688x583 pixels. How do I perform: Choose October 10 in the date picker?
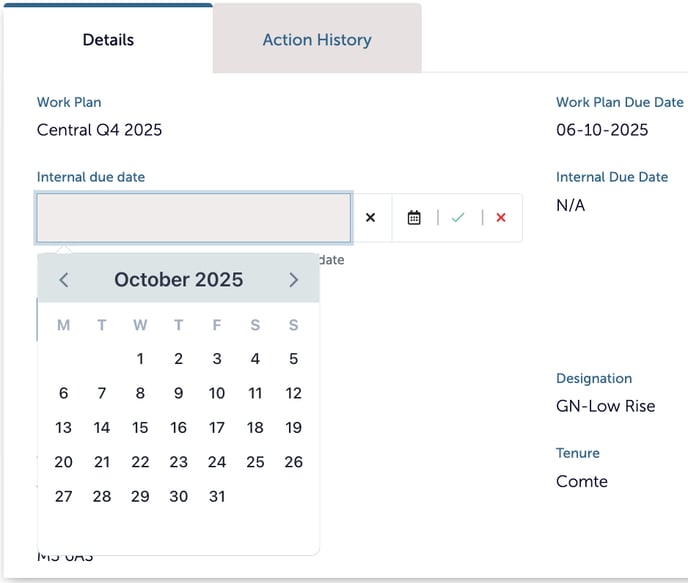pyautogui.click(x=217, y=393)
